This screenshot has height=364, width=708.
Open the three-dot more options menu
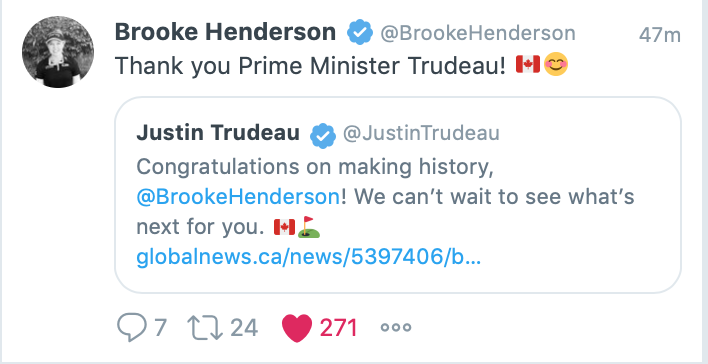click(x=396, y=327)
